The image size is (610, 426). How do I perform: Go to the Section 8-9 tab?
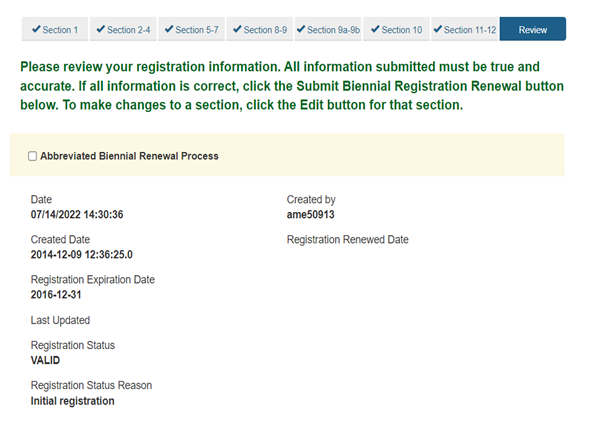point(260,29)
